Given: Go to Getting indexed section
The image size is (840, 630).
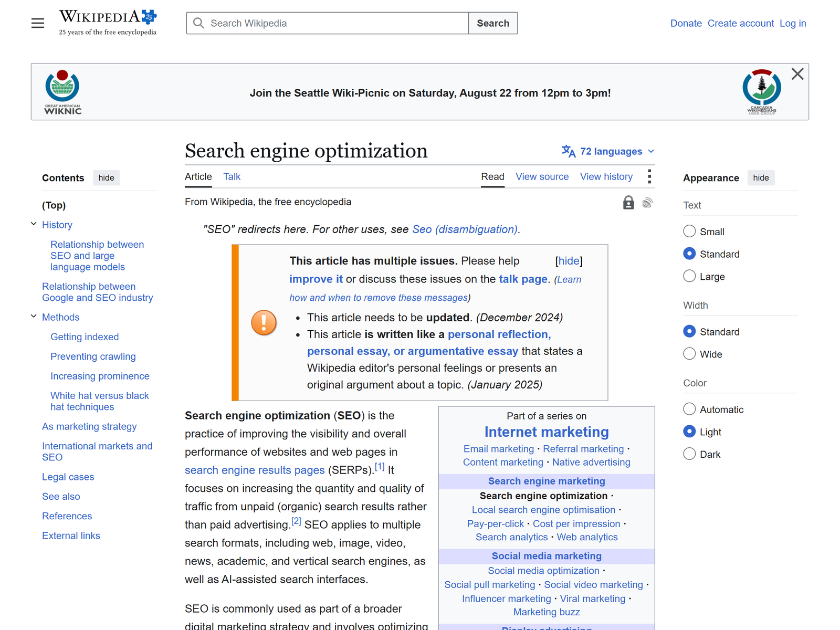Looking at the screenshot, I should pos(85,337).
